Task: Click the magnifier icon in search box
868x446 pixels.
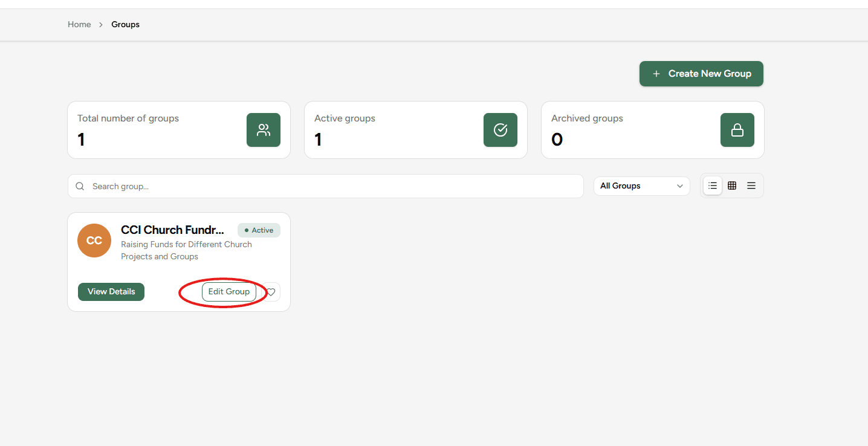Action: point(80,186)
